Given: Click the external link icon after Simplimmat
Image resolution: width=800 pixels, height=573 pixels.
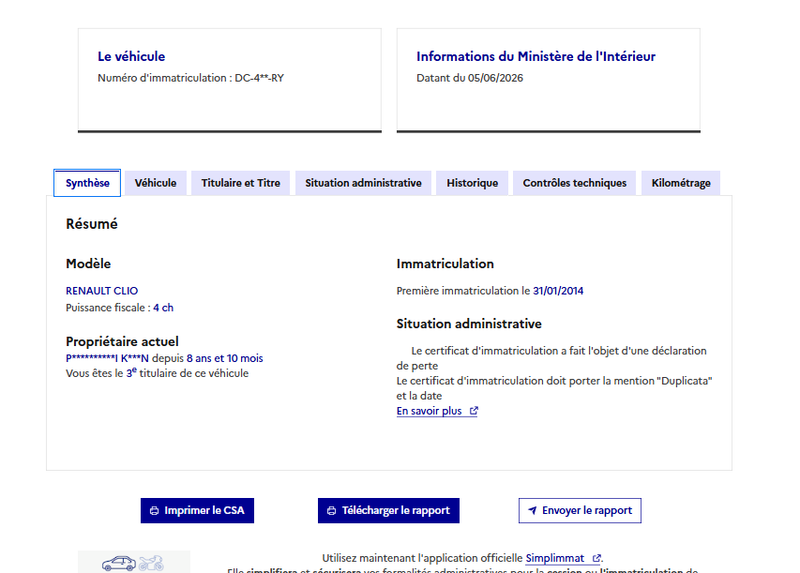Looking at the screenshot, I should [x=596, y=558].
